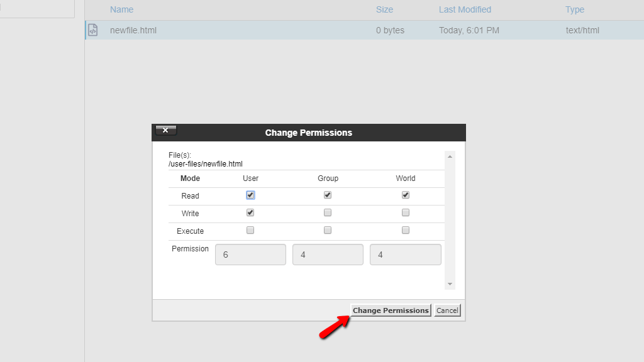Image resolution: width=644 pixels, height=362 pixels.
Task: Toggle User Read permission checkbox
Action: coord(250,195)
